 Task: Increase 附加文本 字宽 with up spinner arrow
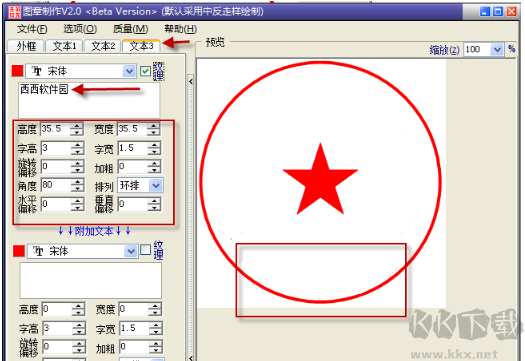(156, 325)
